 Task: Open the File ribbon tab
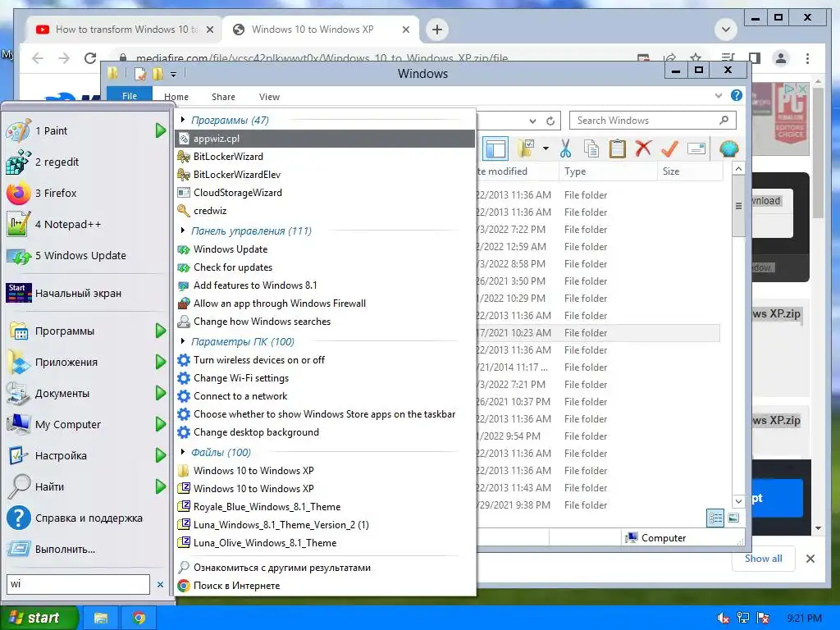click(130, 96)
